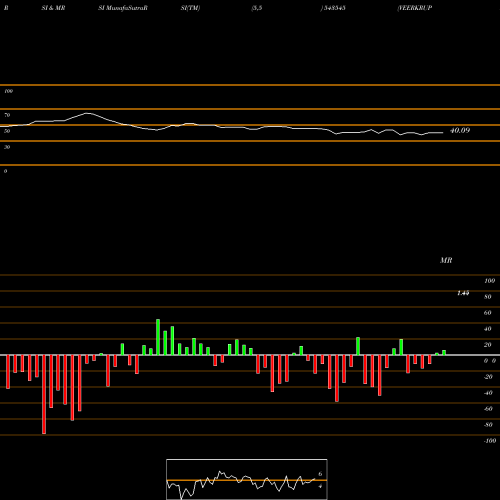Click the tallest green bar in the MR histogram
500x500 pixels.
(x=158, y=337)
